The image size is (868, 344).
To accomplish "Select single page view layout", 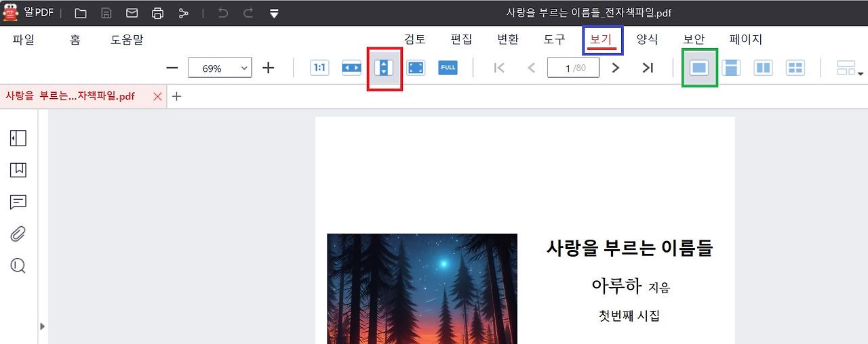I will [x=699, y=68].
